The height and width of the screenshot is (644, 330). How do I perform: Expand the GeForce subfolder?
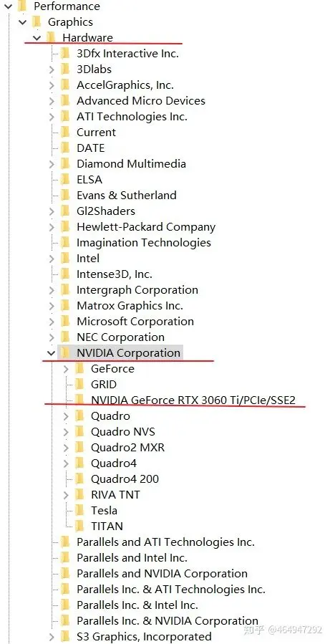point(66,369)
